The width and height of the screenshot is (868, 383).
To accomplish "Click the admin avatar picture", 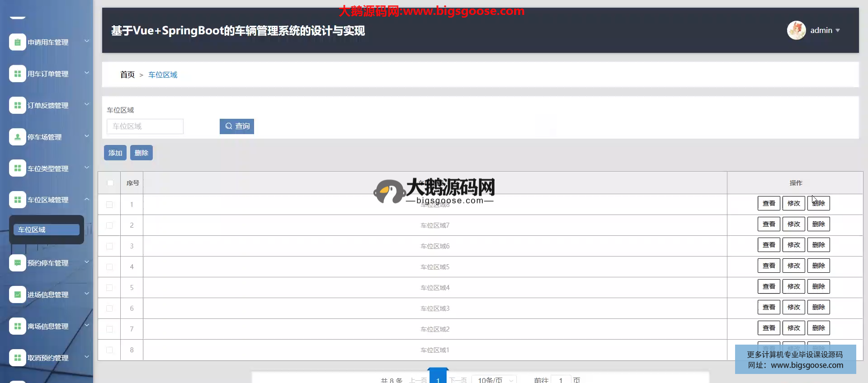I will (796, 30).
